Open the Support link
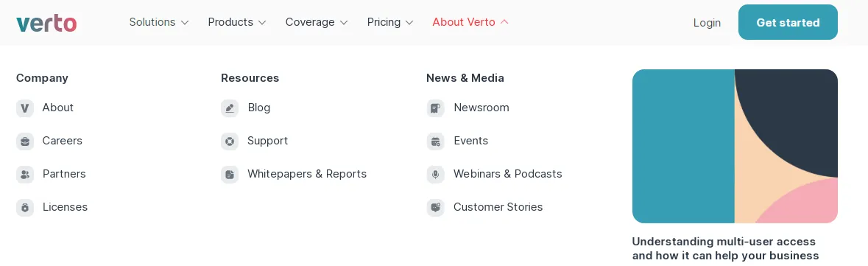Viewport: 868px width, 266px height. tap(268, 141)
